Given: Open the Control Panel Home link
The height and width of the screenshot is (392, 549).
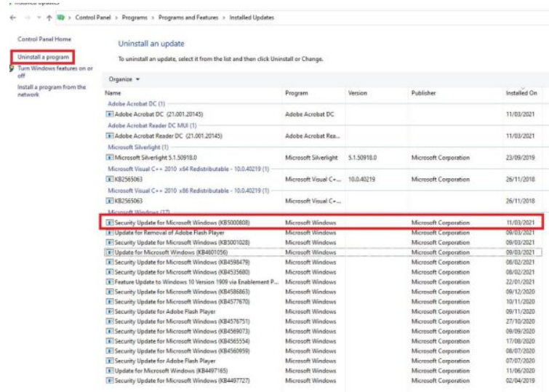Looking at the screenshot, I should click(44, 39).
